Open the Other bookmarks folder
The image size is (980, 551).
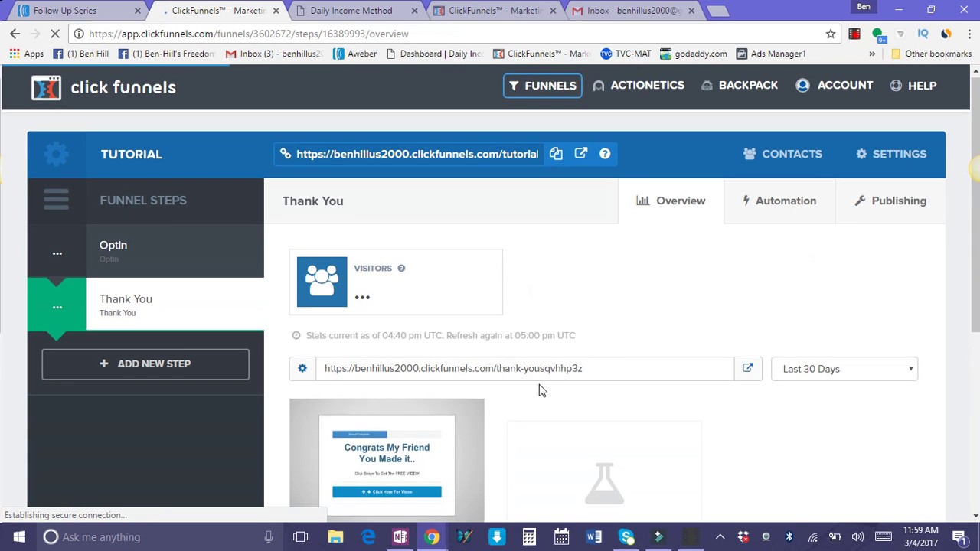tap(931, 54)
